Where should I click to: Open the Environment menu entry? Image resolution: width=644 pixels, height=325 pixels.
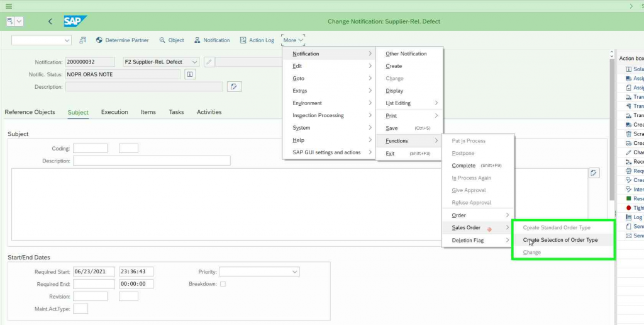click(328, 103)
